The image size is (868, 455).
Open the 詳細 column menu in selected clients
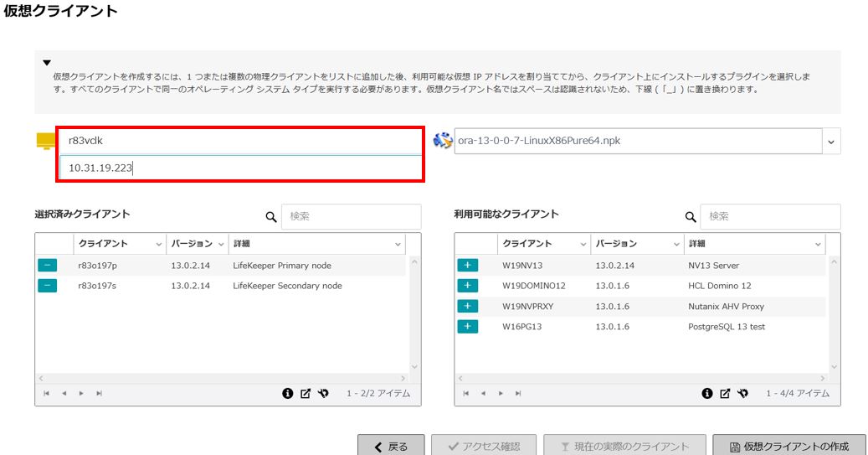click(398, 244)
